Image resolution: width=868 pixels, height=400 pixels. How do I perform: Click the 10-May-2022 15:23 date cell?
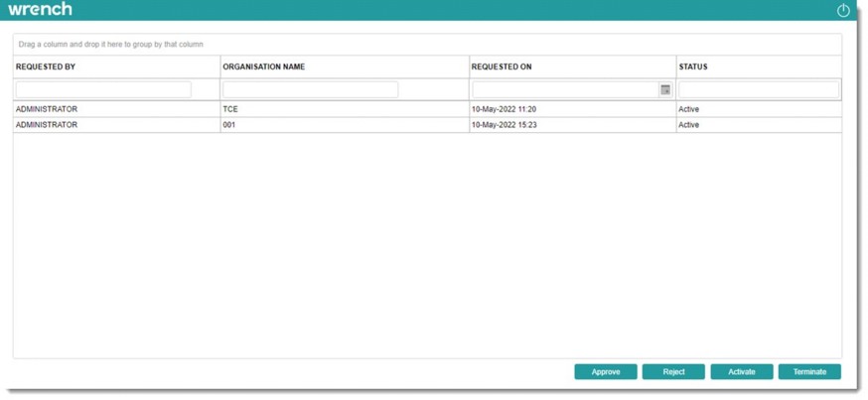(505, 125)
